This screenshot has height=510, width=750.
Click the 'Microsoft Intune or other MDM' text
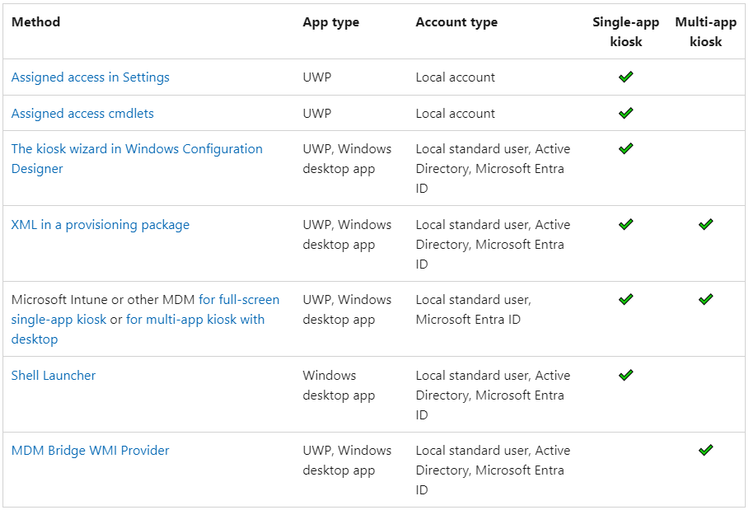pos(103,299)
